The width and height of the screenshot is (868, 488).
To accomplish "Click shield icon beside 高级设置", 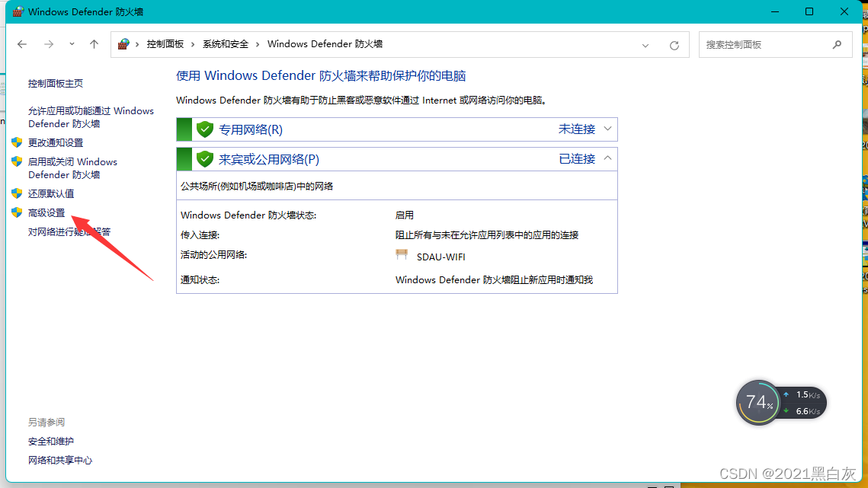I will [x=18, y=212].
